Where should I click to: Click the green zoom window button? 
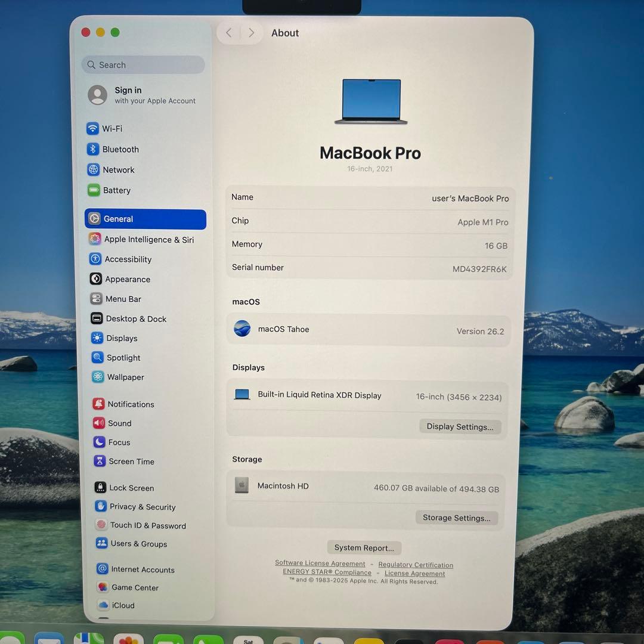coord(115,32)
